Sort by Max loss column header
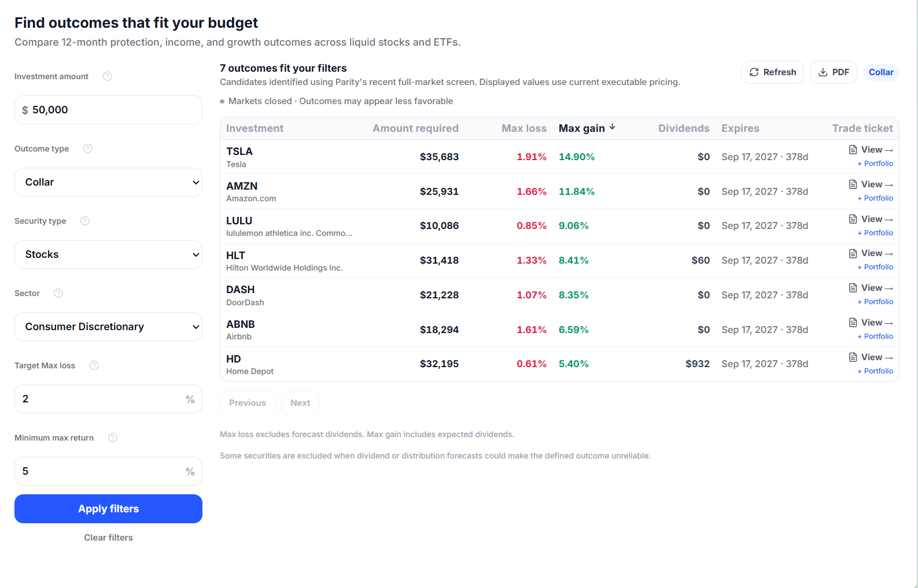This screenshot has height=588, width=918. 523,128
